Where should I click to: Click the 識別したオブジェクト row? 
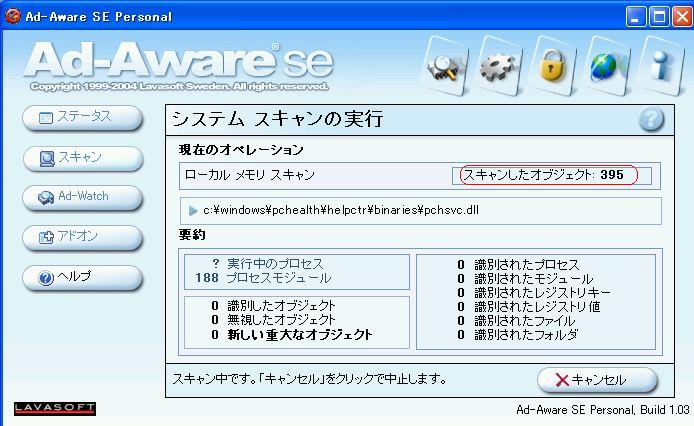(x=274, y=306)
